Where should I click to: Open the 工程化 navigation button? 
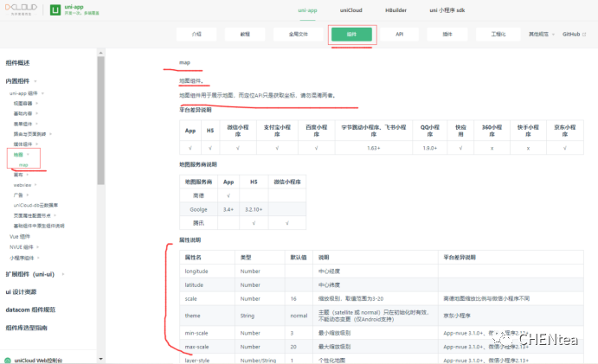point(498,35)
